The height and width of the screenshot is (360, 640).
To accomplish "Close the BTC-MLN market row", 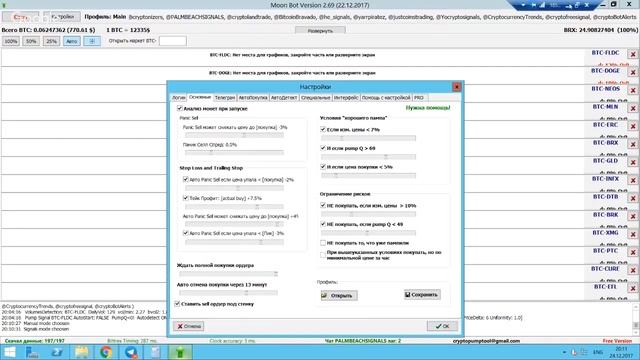I will (x=633, y=108).
